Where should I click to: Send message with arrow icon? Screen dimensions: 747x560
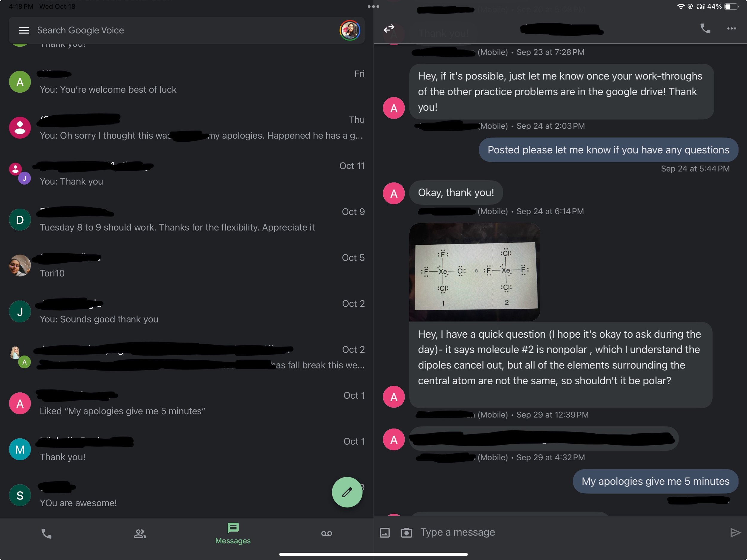point(735,533)
